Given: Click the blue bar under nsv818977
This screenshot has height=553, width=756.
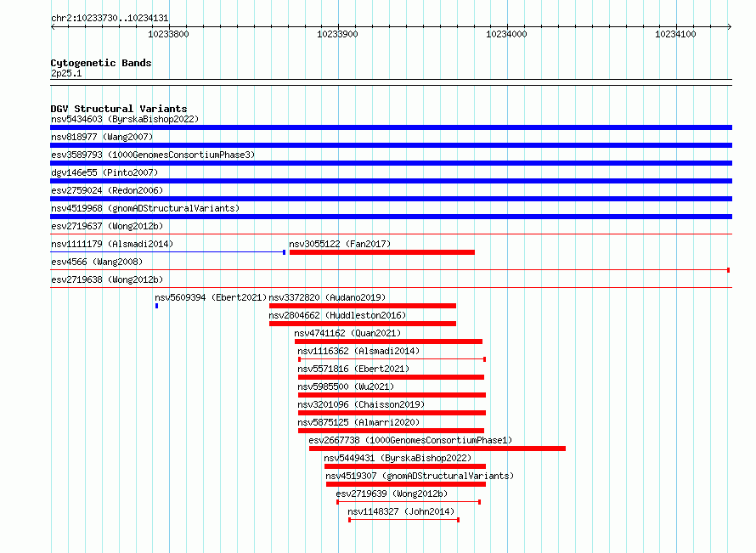Looking at the screenshot, I should point(391,145).
